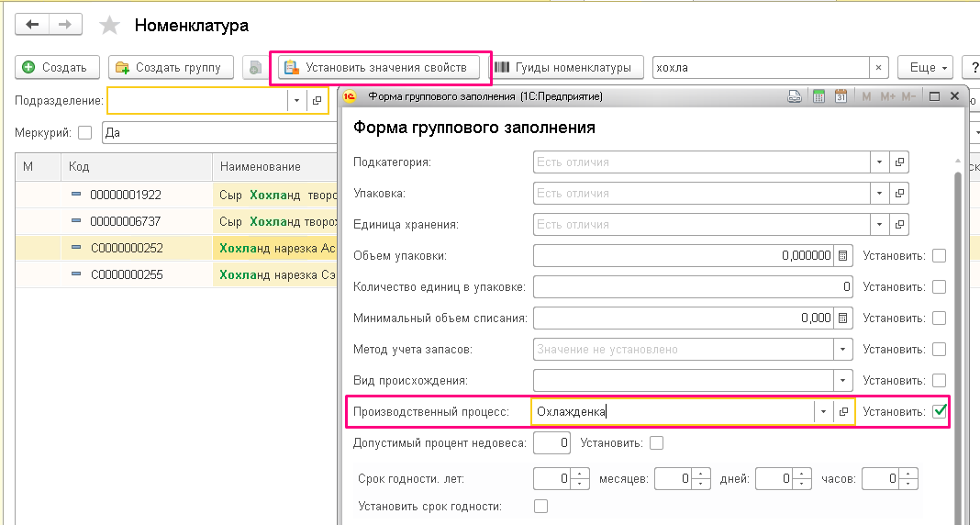
Task: Click the Создать button
Action: [57, 68]
